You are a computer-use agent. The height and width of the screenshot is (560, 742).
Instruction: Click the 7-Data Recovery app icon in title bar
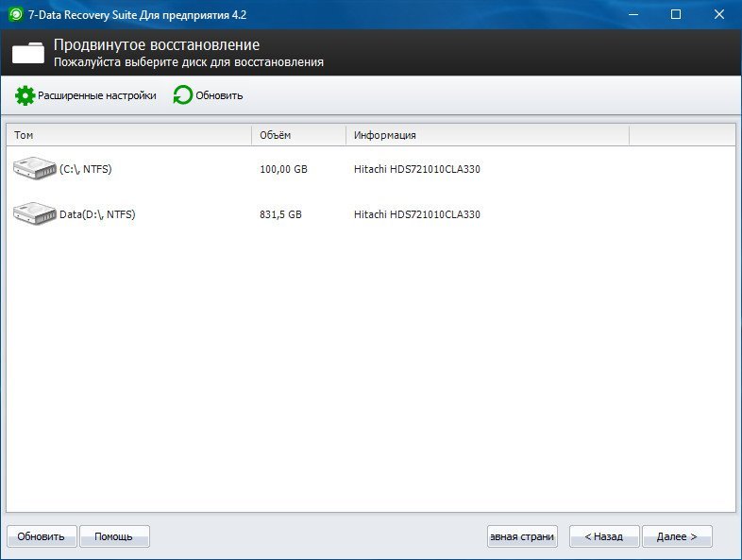click(x=15, y=15)
